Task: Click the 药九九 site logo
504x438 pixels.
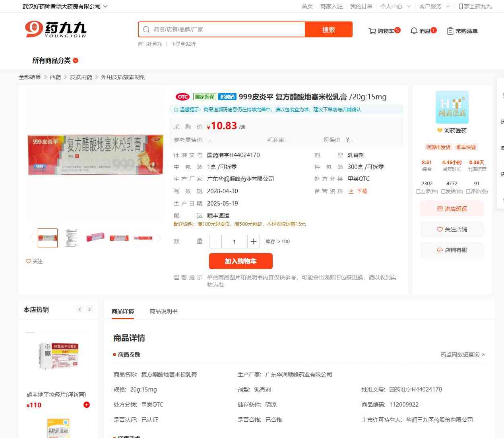Action: (55, 29)
